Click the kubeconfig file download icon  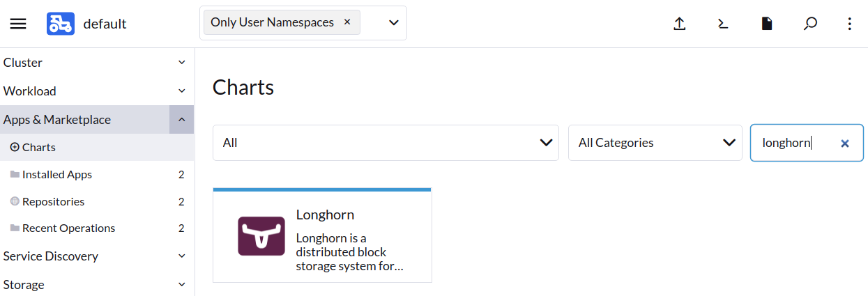(x=766, y=24)
